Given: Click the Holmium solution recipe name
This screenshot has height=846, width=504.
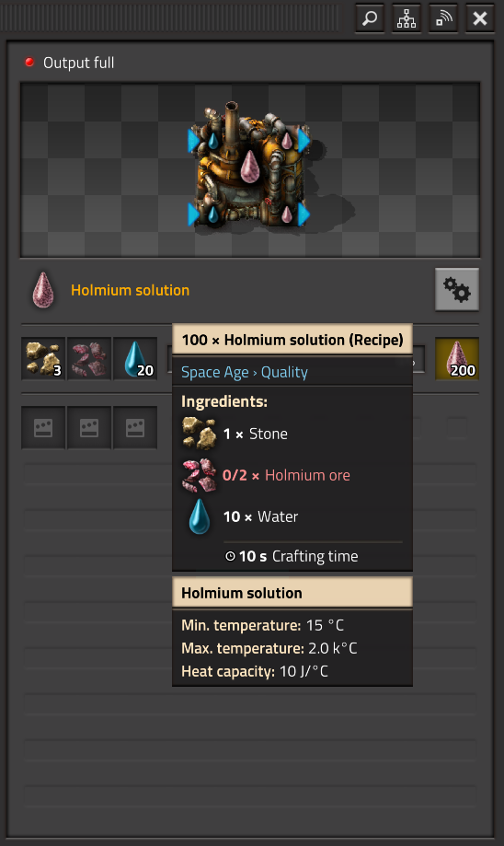Looking at the screenshot, I should 130,290.
